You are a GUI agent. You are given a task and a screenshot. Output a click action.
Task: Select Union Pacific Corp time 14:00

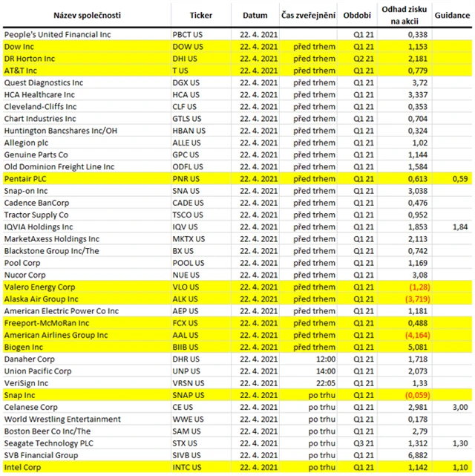pyautogui.click(x=326, y=371)
